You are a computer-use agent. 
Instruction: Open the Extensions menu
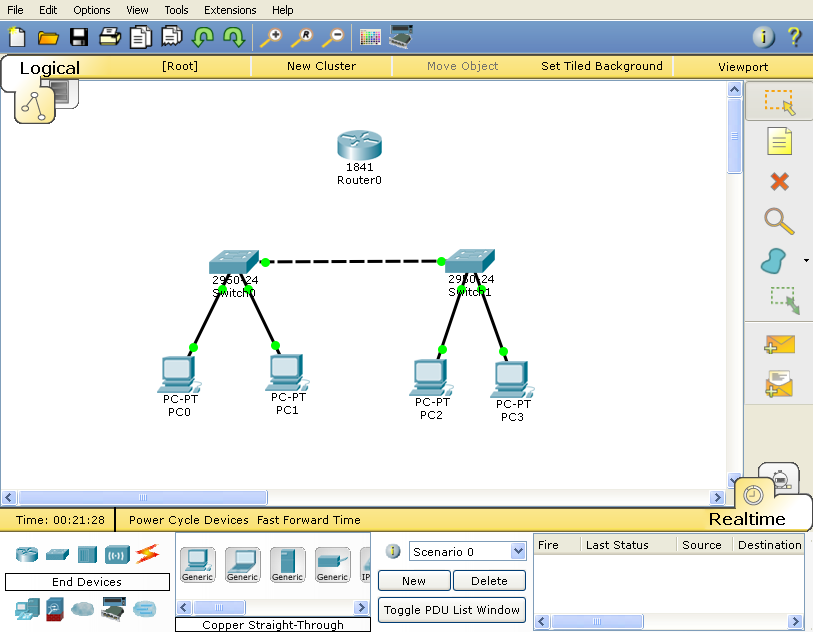(x=230, y=10)
